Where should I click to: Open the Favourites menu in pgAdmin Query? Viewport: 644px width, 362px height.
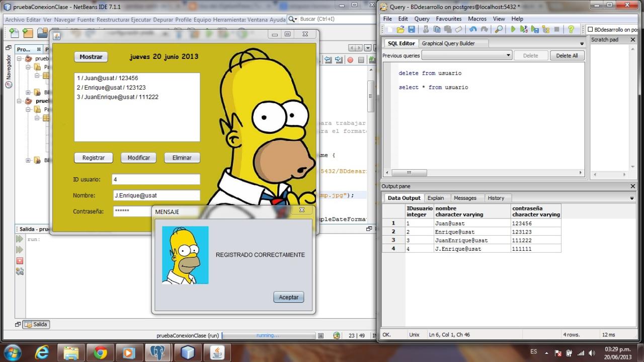pos(449,19)
